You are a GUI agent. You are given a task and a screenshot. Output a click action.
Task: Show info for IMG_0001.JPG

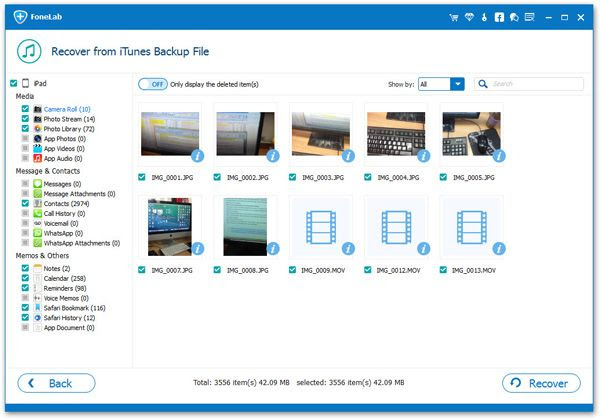[197, 156]
